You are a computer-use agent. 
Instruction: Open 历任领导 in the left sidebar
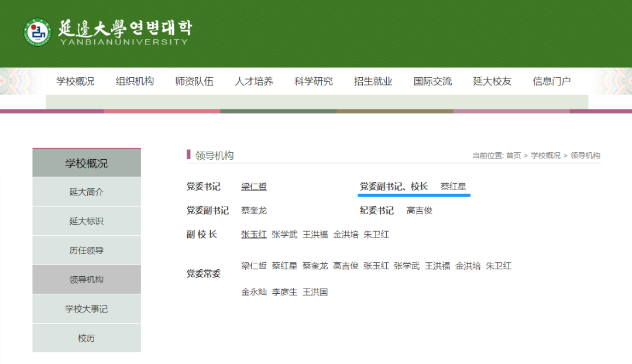pos(87,250)
